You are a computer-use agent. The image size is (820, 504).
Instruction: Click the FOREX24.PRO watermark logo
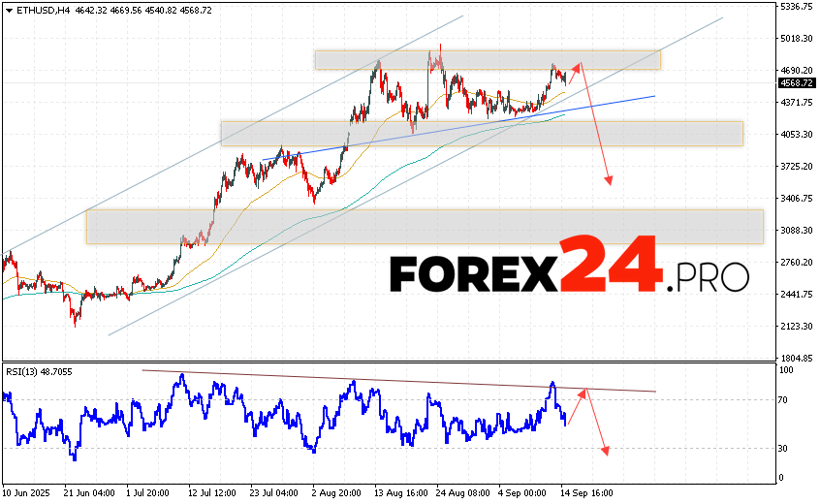coord(569,265)
